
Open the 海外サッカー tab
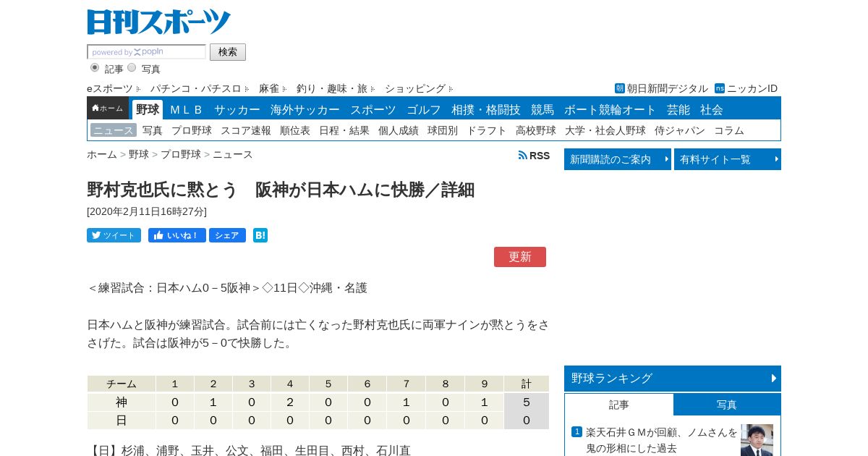point(305,110)
